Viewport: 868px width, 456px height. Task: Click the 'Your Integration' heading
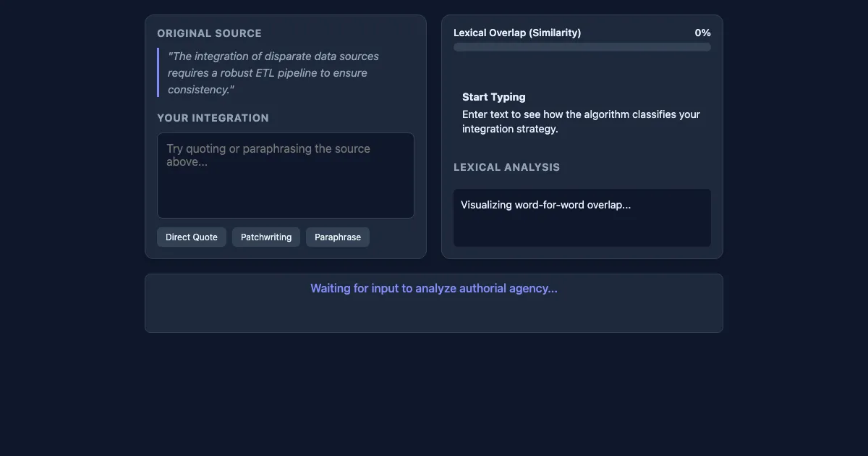click(x=213, y=118)
